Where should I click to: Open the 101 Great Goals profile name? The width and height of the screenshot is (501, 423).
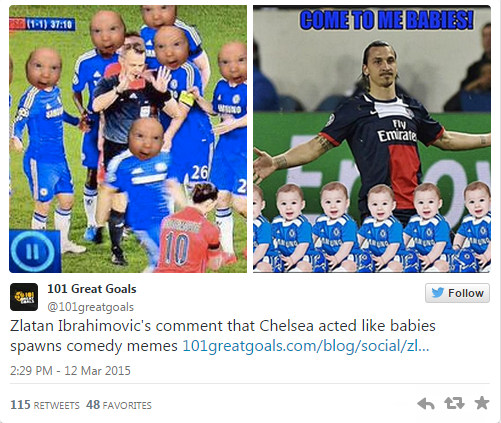tap(92, 289)
